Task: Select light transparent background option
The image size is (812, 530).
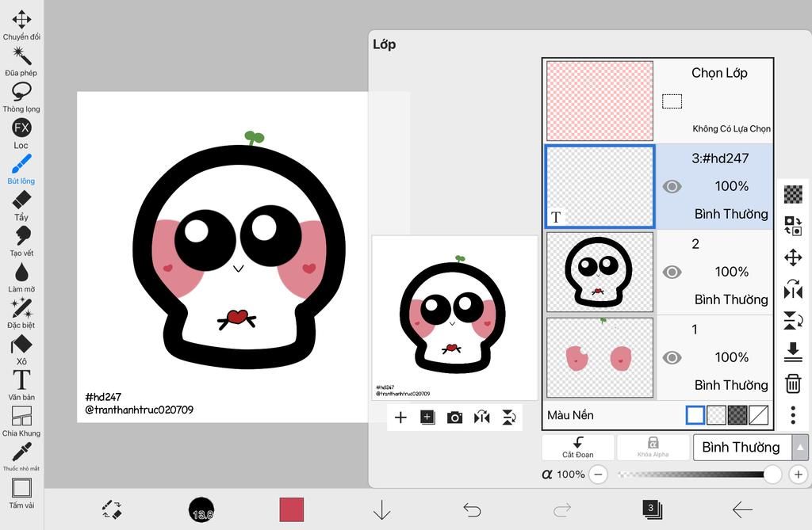Action: tap(716, 415)
